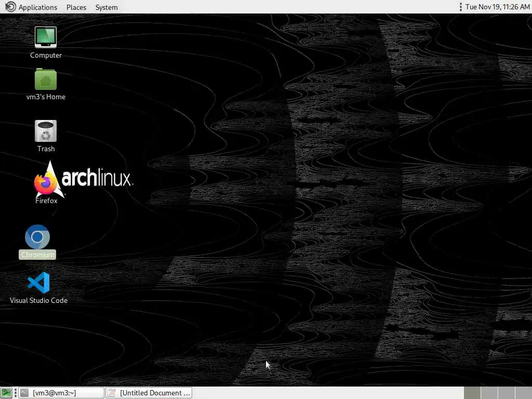
Task: Click the date and time clock
Action: point(497,7)
